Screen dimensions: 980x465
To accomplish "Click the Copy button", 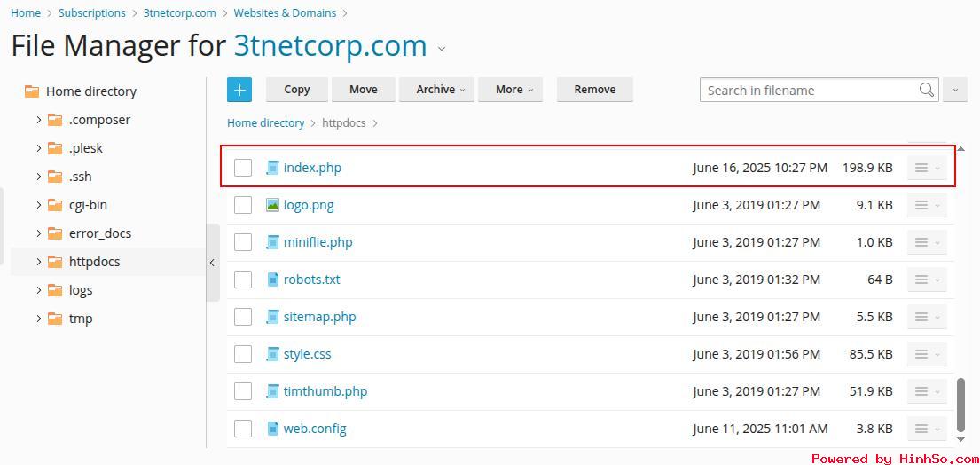I will pyautogui.click(x=297, y=90).
